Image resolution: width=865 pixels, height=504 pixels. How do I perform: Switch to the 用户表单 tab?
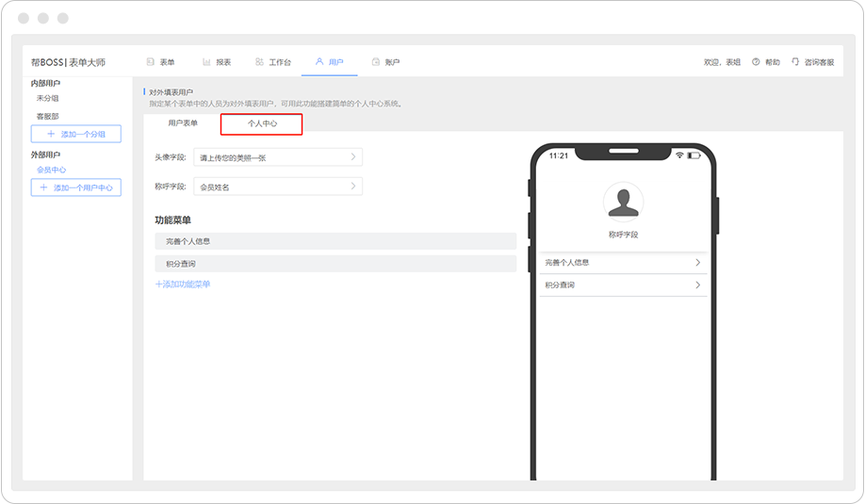183,123
